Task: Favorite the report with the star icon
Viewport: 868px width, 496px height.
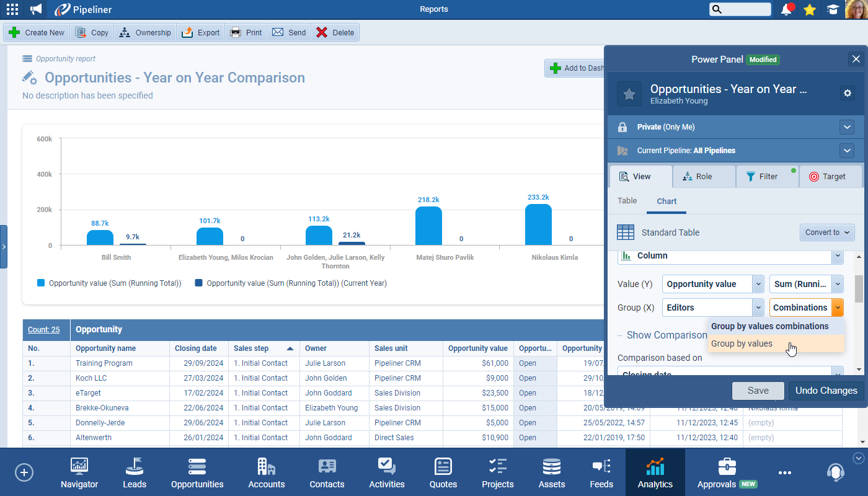Action: point(629,94)
